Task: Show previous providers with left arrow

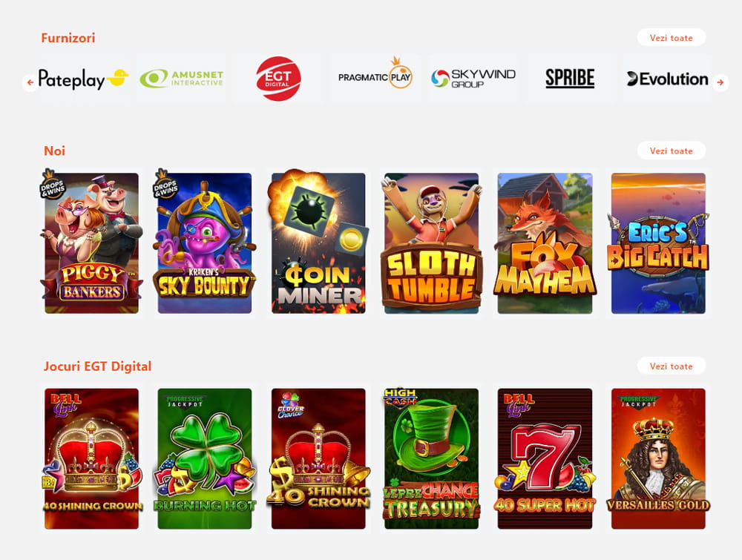Action: point(30,83)
